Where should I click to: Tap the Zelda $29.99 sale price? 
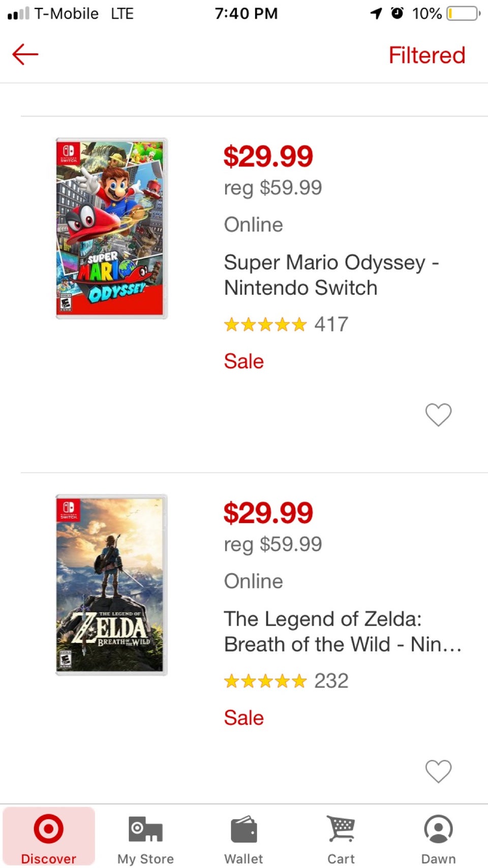click(x=268, y=513)
